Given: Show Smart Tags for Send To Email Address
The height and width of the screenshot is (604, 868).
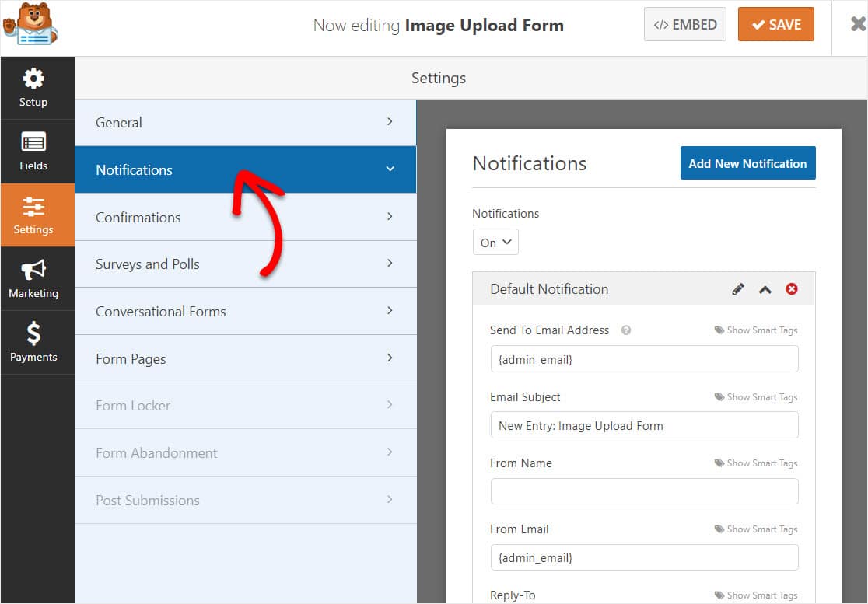Looking at the screenshot, I should [x=756, y=330].
